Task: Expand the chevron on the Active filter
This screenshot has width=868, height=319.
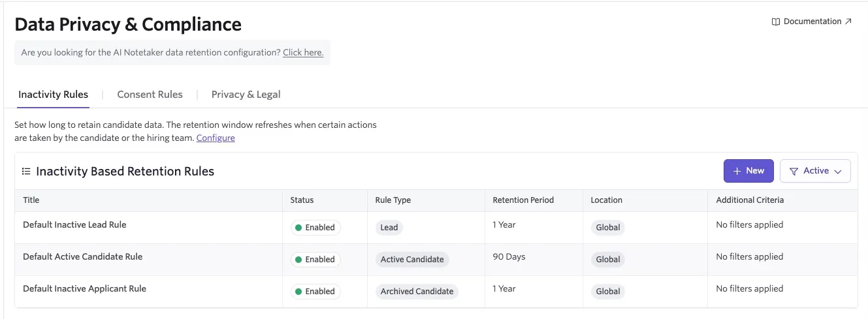Action: 838,172
